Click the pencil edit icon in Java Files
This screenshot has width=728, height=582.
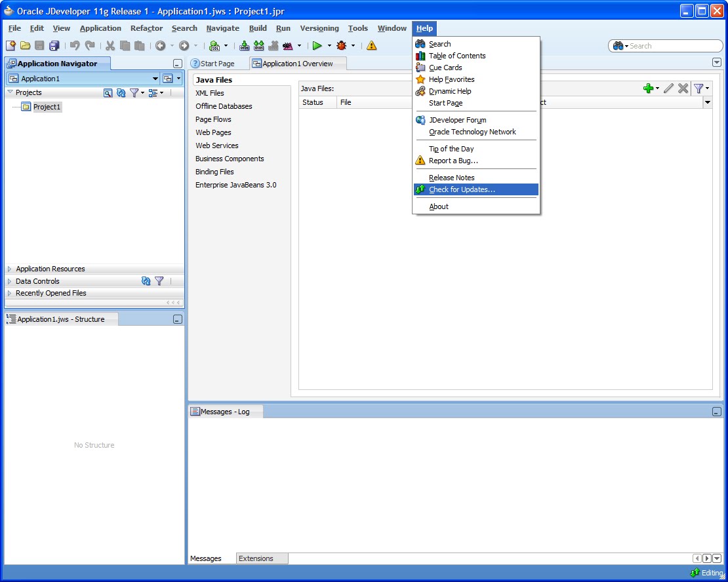coord(668,88)
